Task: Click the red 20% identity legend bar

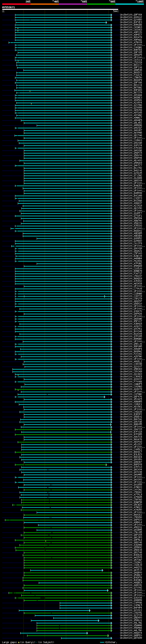Action: click(x=16, y=4)
